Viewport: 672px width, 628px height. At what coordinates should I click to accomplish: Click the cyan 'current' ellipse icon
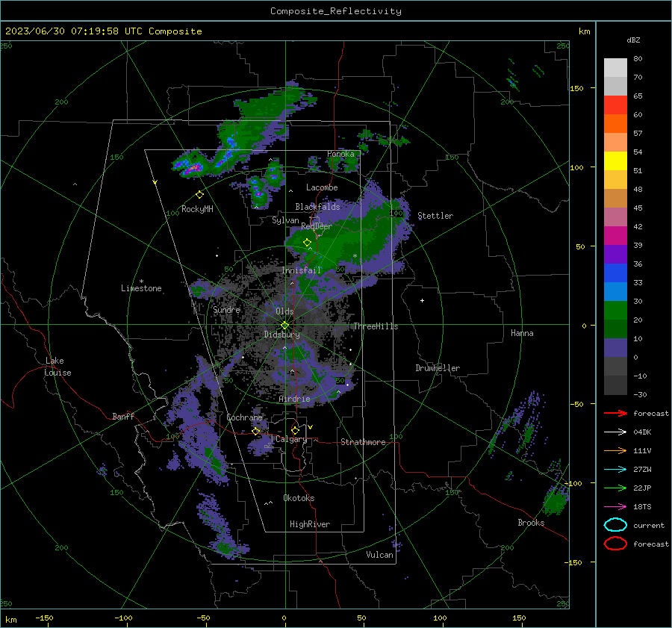615,525
